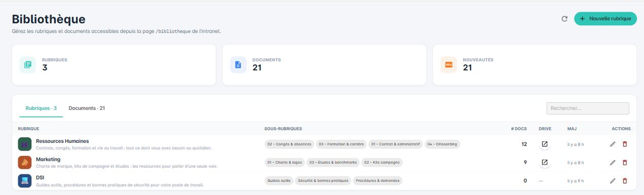644x195 pixels.
Task: Click the refresh icon beside Nouvelle rubrique
Action: pyautogui.click(x=564, y=19)
